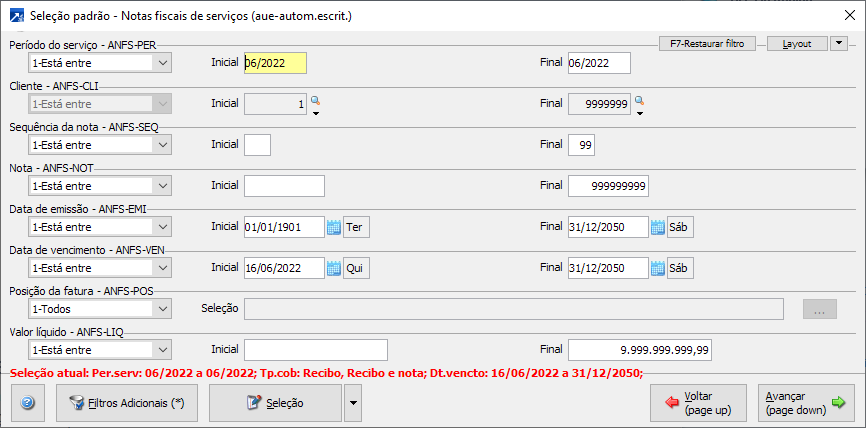Image resolution: width=866 pixels, height=428 pixels.
Task: Click Voltar (page up) button
Action: [x=698, y=403]
